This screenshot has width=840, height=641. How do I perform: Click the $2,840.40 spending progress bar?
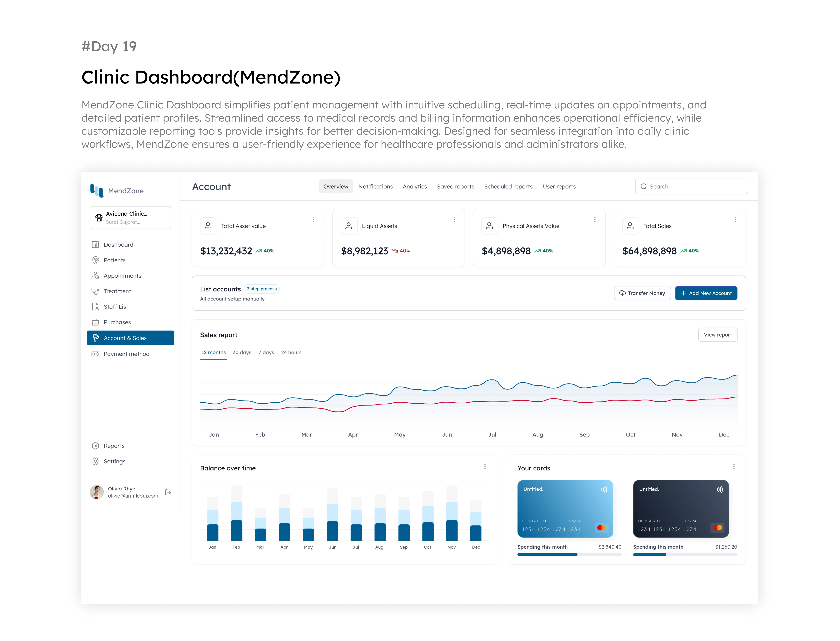[x=569, y=555]
